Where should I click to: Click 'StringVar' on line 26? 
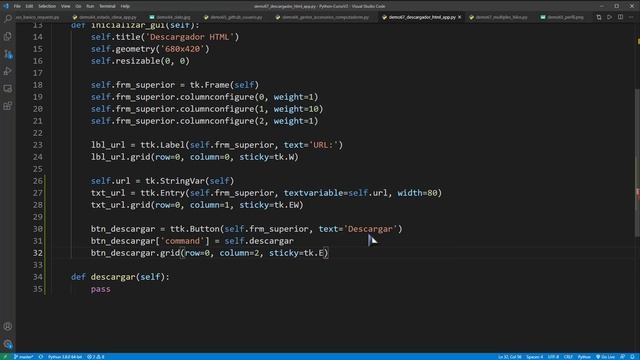182,181
